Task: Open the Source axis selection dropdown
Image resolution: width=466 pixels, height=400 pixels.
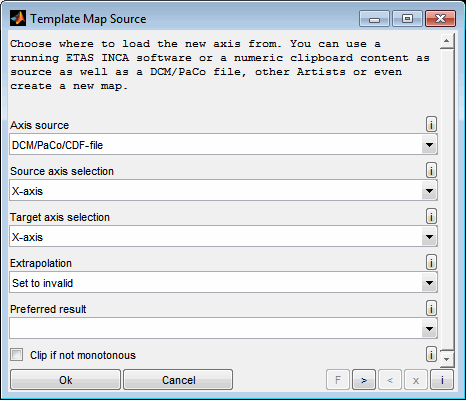Action: [x=223, y=191]
